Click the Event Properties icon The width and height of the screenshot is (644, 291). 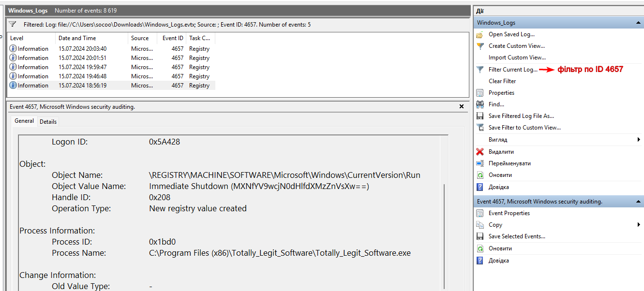(x=479, y=213)
